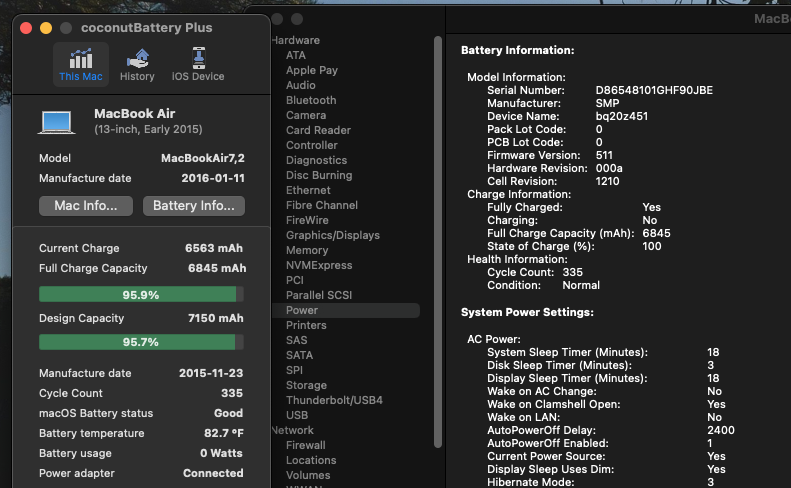Select Camera in the hardware list
791x488 pixels.
coord(306,115)
